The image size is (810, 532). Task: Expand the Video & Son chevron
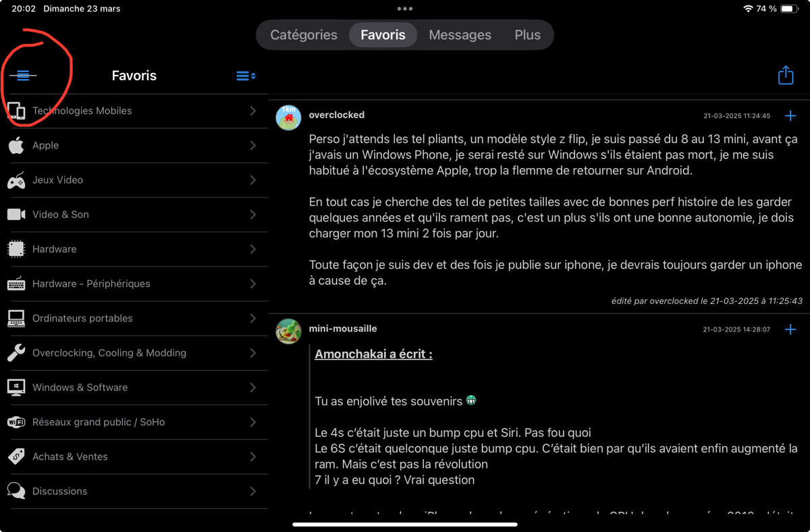pyautogui.click(x=253, y=215)
